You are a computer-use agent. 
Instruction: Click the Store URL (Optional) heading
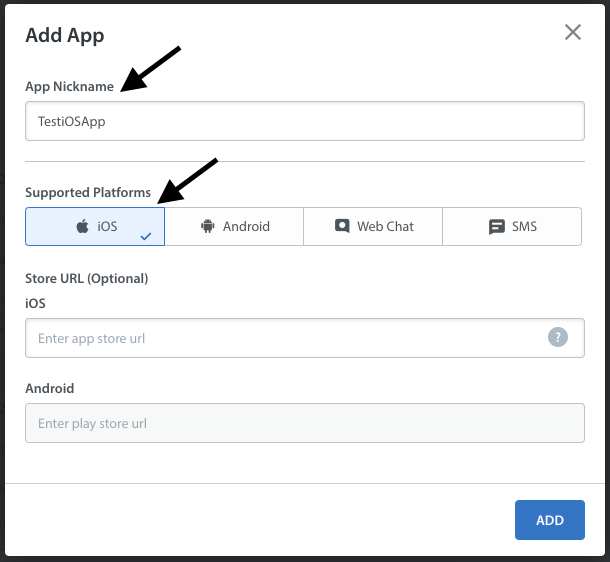pos(86,278)
